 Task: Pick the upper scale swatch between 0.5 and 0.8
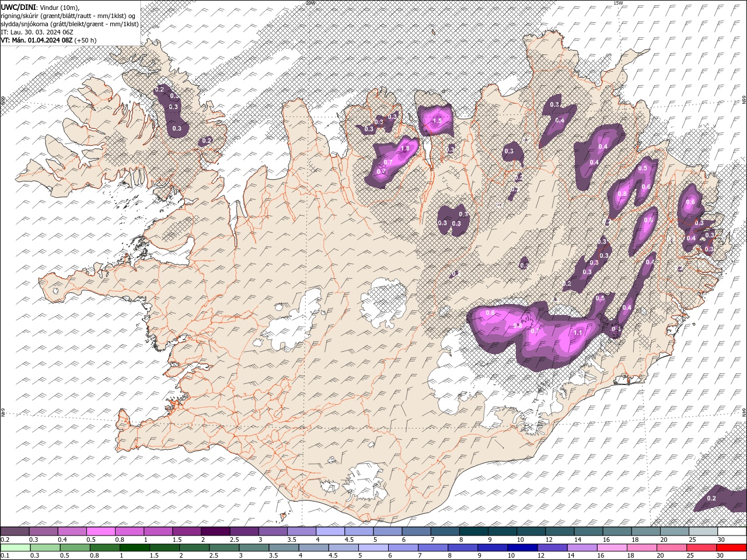point(100,531)
